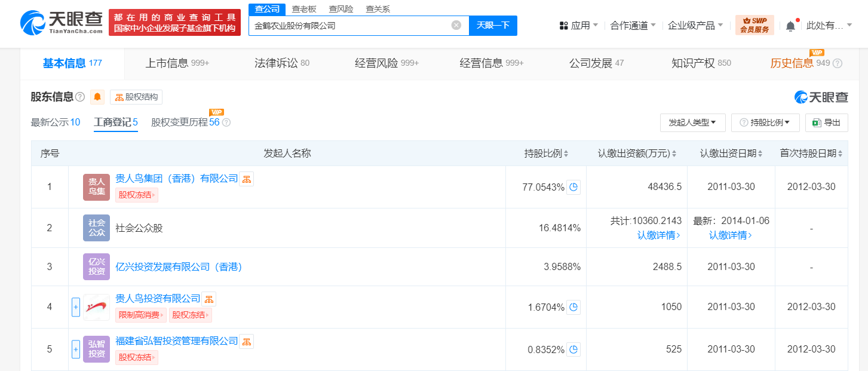Click pie chart icon next to 0.8352%

573,349
